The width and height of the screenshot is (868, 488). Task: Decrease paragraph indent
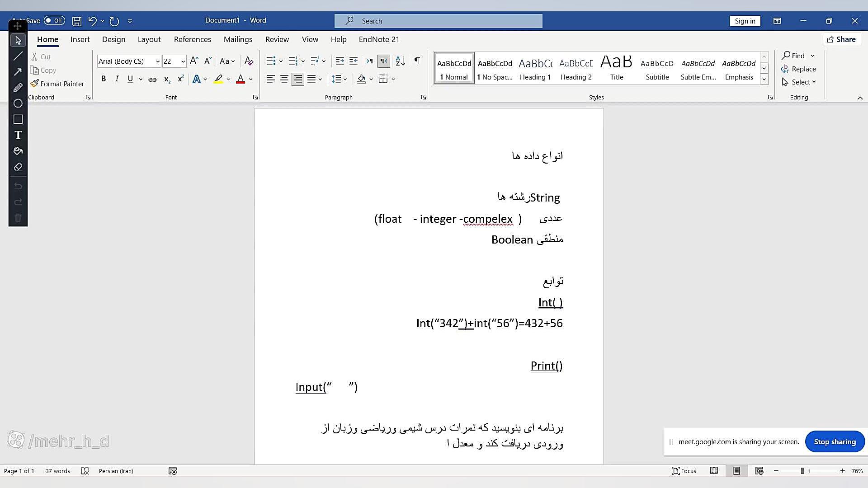(x=340, y=61)
